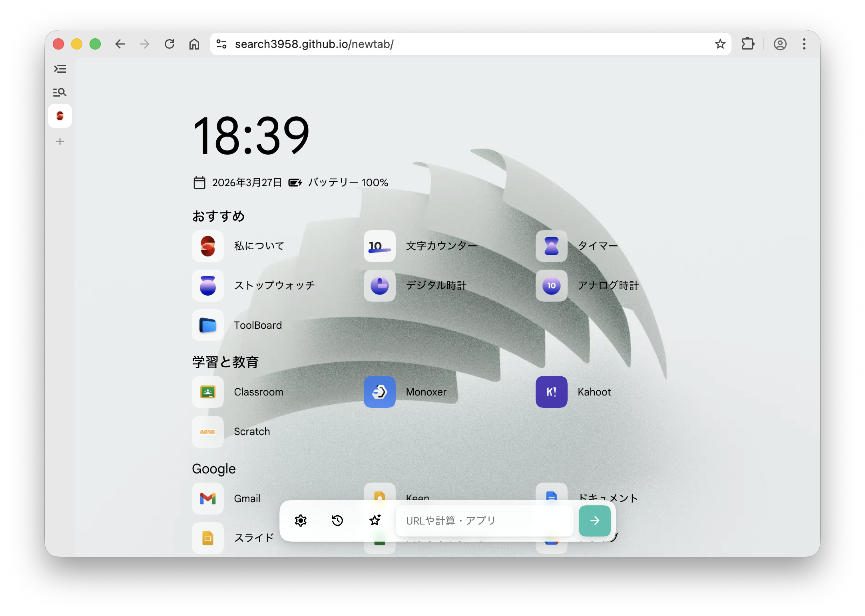Click the sparkle star favorites icon

(375, 521)
